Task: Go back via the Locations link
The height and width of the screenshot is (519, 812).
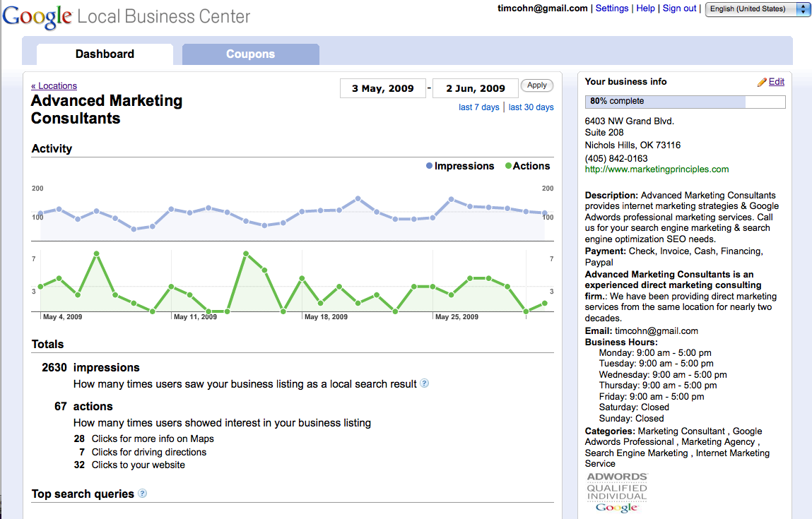Action: tap(54, 86)
